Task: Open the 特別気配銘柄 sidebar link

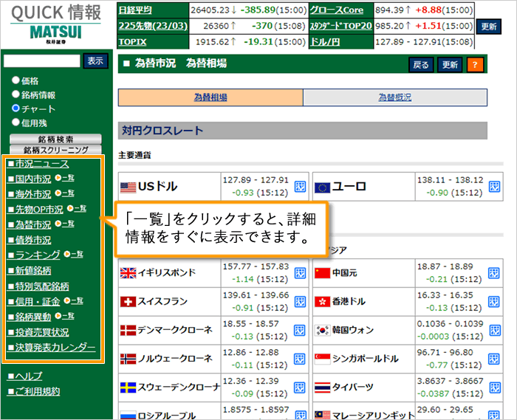Action: pos(38,286)
